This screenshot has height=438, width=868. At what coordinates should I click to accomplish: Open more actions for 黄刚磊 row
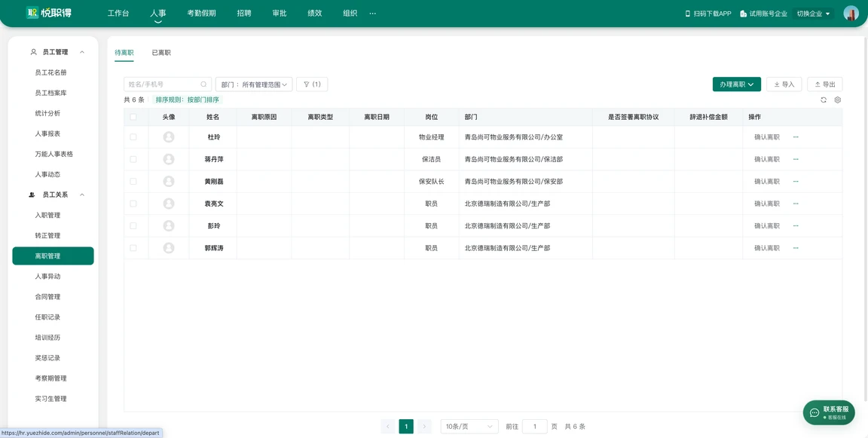tap(796, 181)
